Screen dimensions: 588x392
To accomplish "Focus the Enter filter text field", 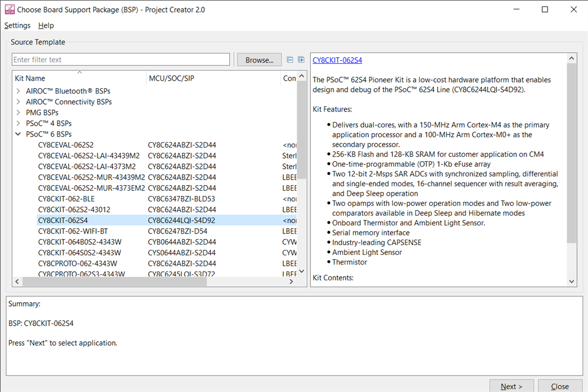I will tap(121, 60).
